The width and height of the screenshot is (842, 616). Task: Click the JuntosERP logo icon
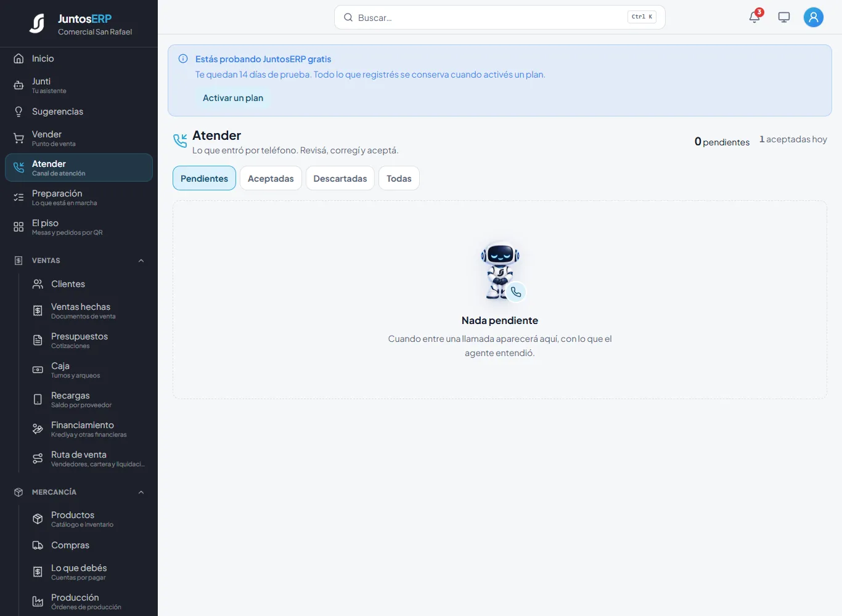[x=37, y=23]
